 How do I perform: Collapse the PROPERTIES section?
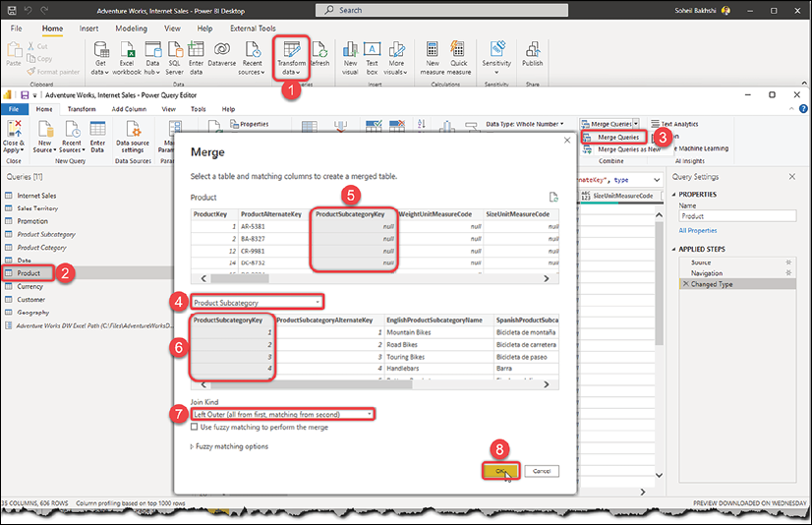pyautogui.click(x=673, y=195)
